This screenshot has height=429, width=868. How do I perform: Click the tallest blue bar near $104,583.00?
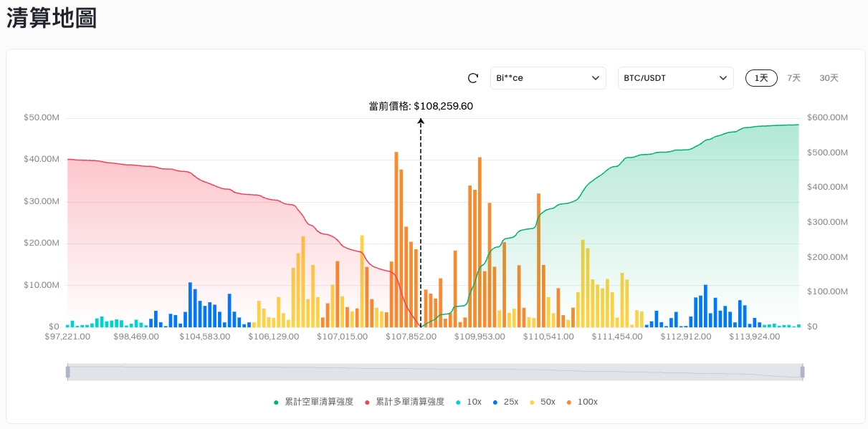click(190, 305)
